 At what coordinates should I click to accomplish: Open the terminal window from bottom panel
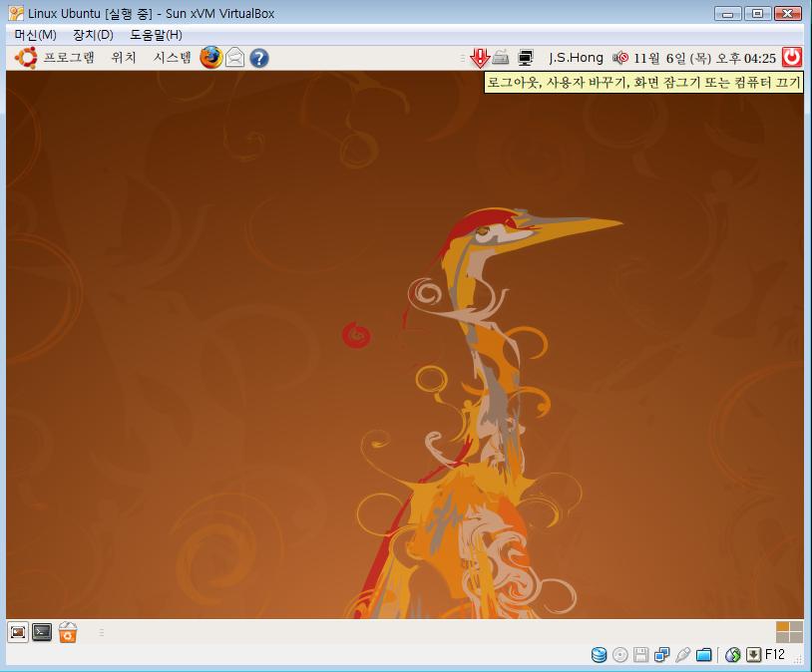pyautogui.click(x=42, y=632)
